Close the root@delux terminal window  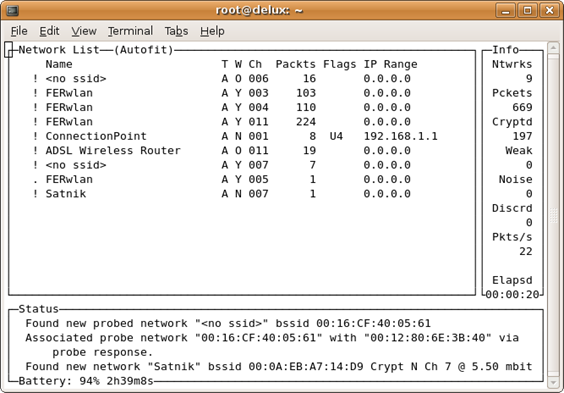click(549, 10)
